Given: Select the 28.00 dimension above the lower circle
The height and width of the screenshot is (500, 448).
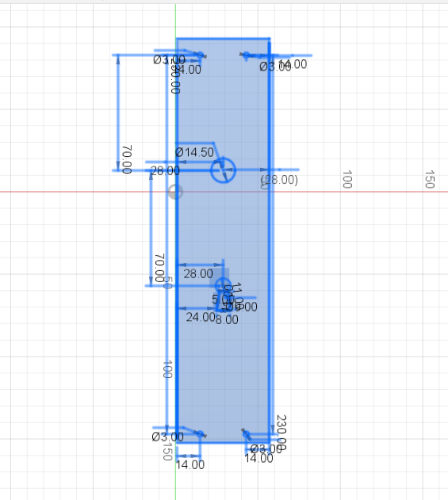Looking at the screenshot, I should point(198,273).
